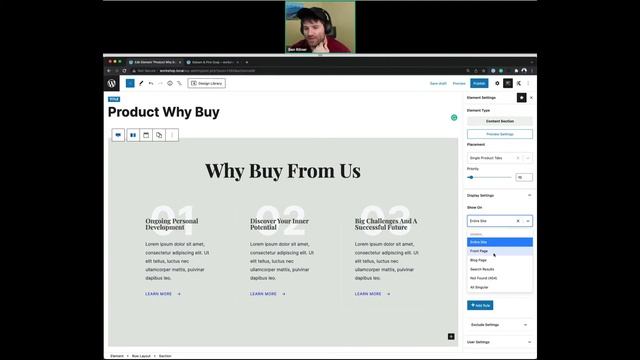
Task: Open the list view icon
Action: coord(179,83)
